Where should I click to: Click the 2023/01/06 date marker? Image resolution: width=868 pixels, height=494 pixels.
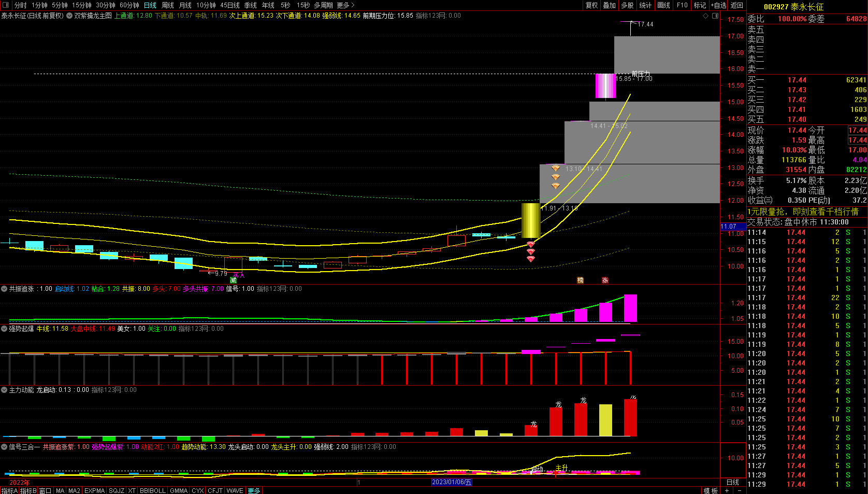(x=452, y=482)
